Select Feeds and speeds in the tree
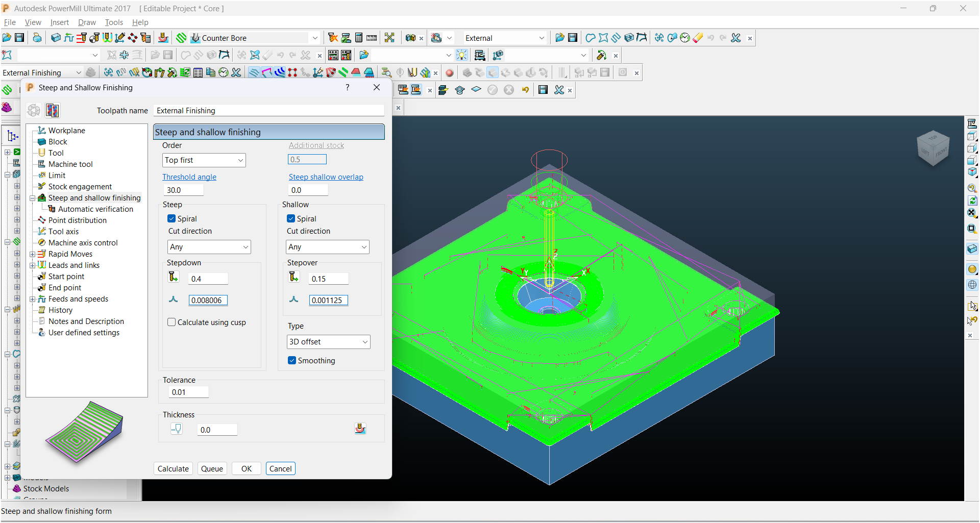The height and width of the screenshot is (523, 980). (78, 299)
